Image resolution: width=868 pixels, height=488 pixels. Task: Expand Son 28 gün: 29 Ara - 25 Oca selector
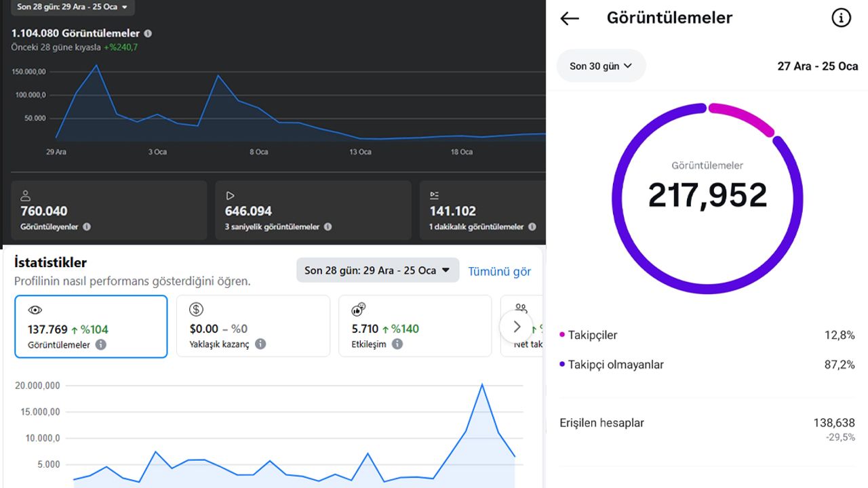click(377, 270)
